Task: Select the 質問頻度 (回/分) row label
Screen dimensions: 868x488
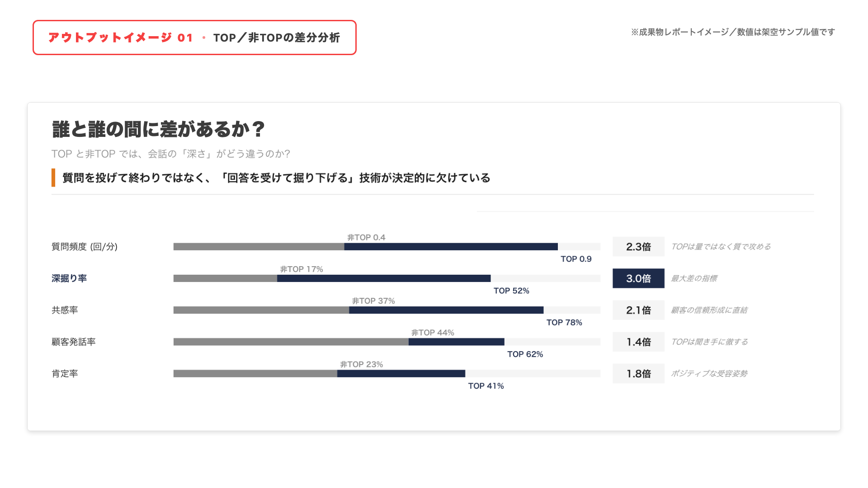Action: [85, 247]
